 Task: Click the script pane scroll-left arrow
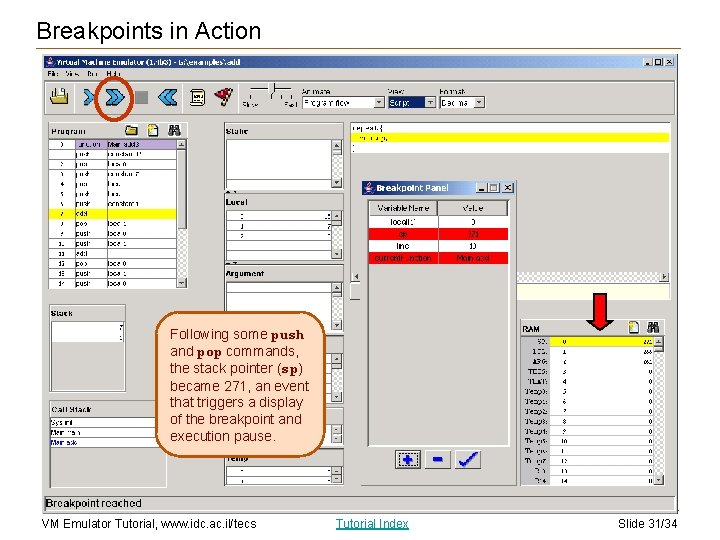point(355,276)
